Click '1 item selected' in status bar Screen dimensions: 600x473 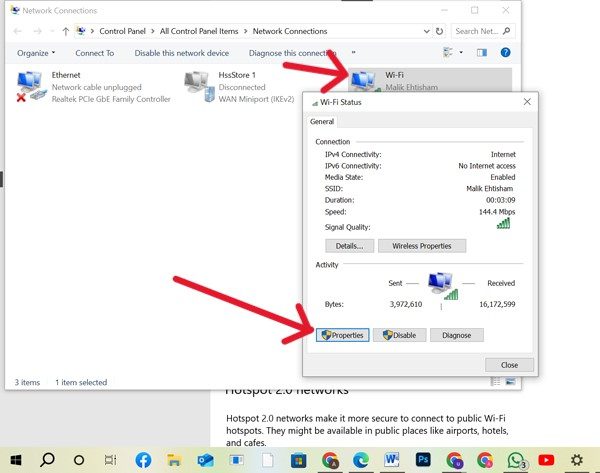coord(81,382)
